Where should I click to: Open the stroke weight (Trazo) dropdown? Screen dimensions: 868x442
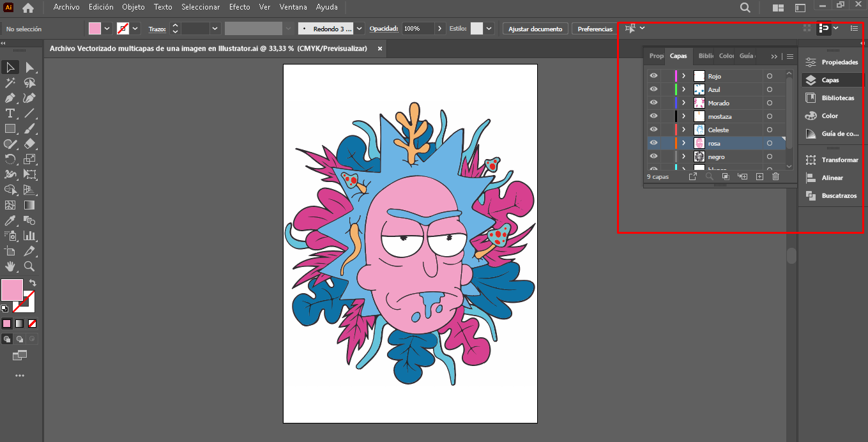click(215, 29)
